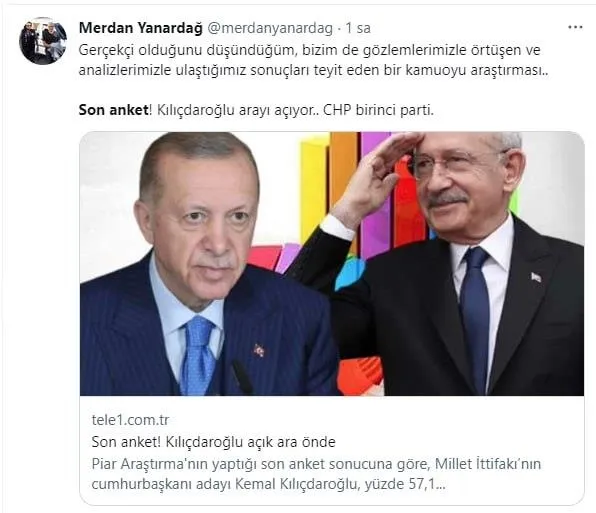Open tweet via the "1 sa" timestamp
Viewport: 596px width, 513px height.
[358, 28]
